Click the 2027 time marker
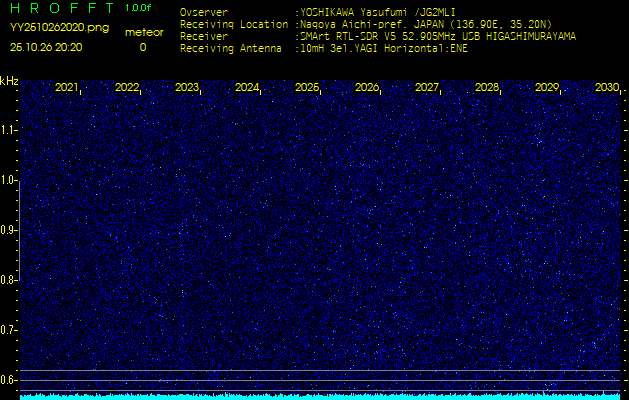 427,88
